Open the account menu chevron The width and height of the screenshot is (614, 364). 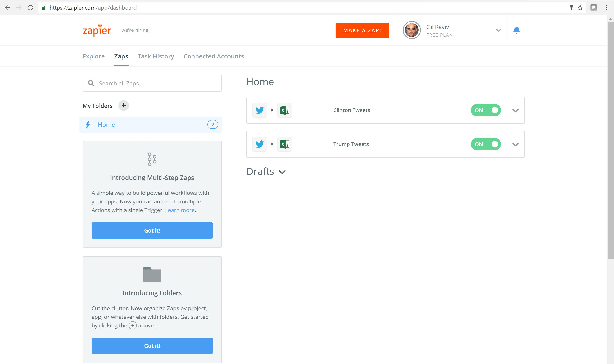(498, 30)
